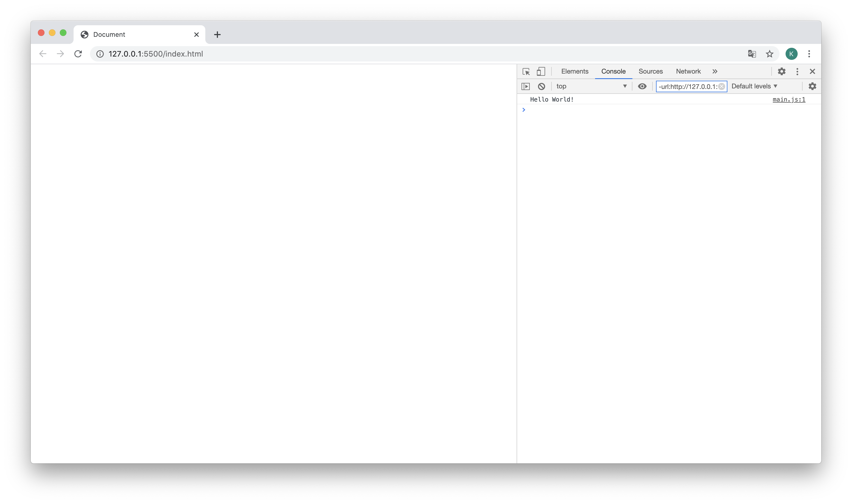
Task: Activate the inspect element picker
Action: tap(526, 71)
